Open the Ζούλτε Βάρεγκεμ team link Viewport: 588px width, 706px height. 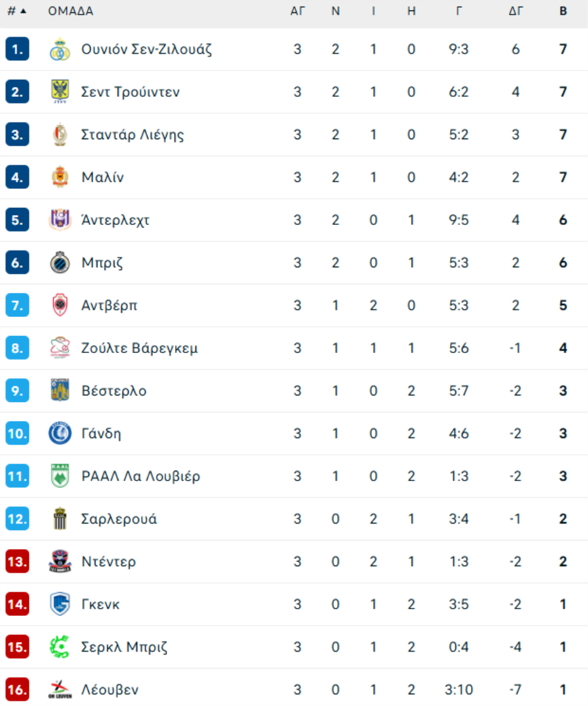[139, 348]
